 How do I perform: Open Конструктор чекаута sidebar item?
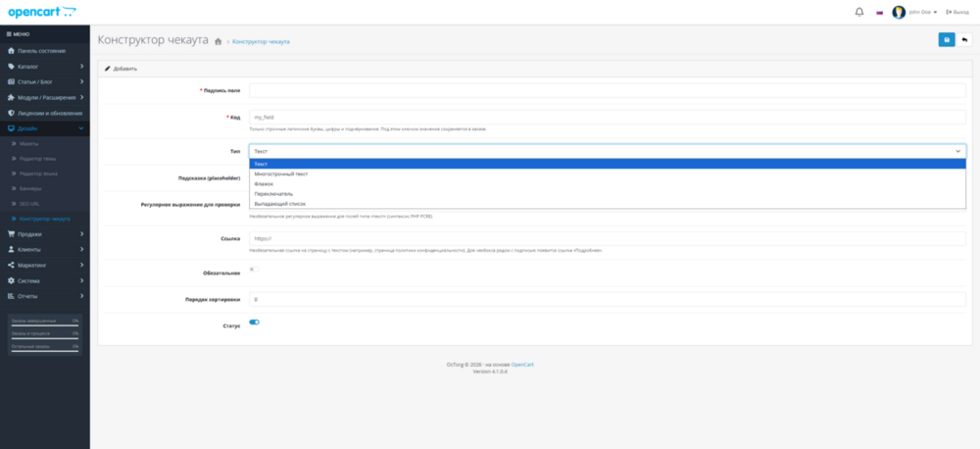click(x=45, y=219)
